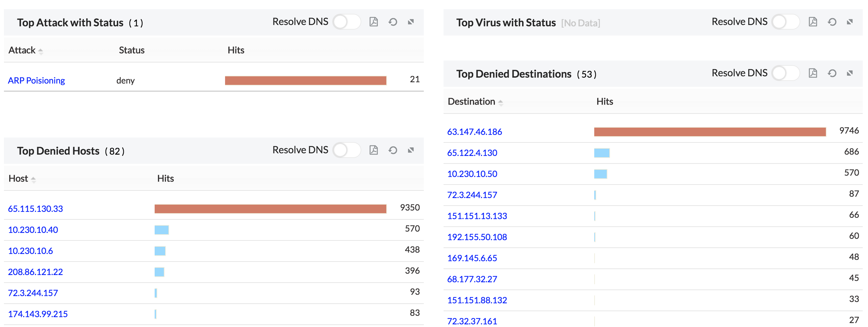
Task: Refresh the Top Attack with Status widget
Action: pyautogui.click(x=393, y=22)
